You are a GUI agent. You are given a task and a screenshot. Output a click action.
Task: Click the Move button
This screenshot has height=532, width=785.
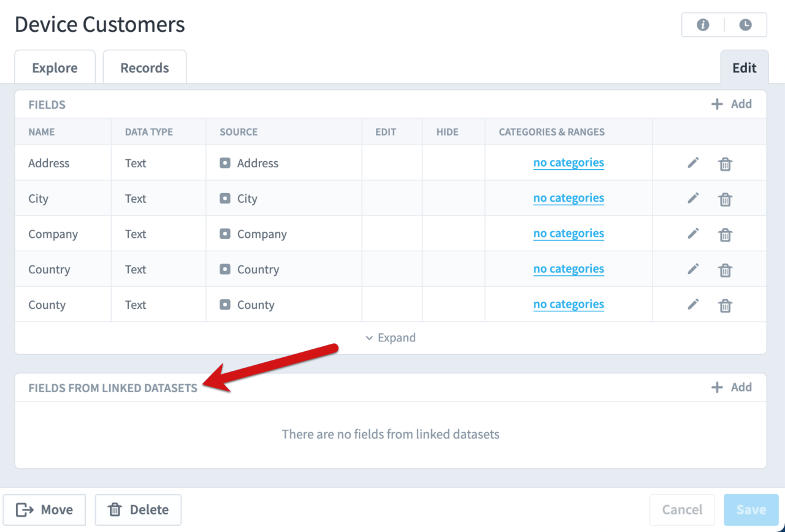point(44,509)
